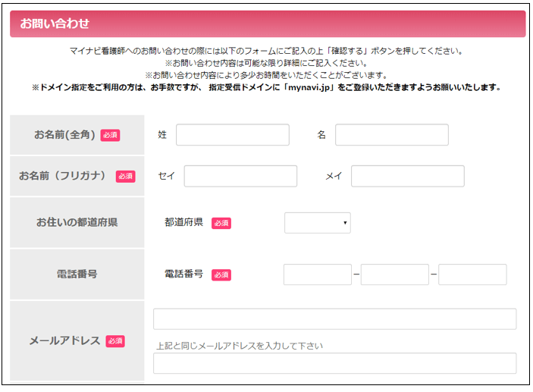Focus the セイ furigana input field
The image size is (533, 392).
[240, 176]
